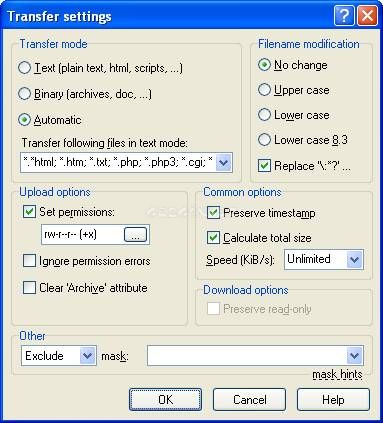Enable Clear 'Archive' attribute checkbox
The width and height of the screenshot is (383, 423).
click(x=29, y=287)
